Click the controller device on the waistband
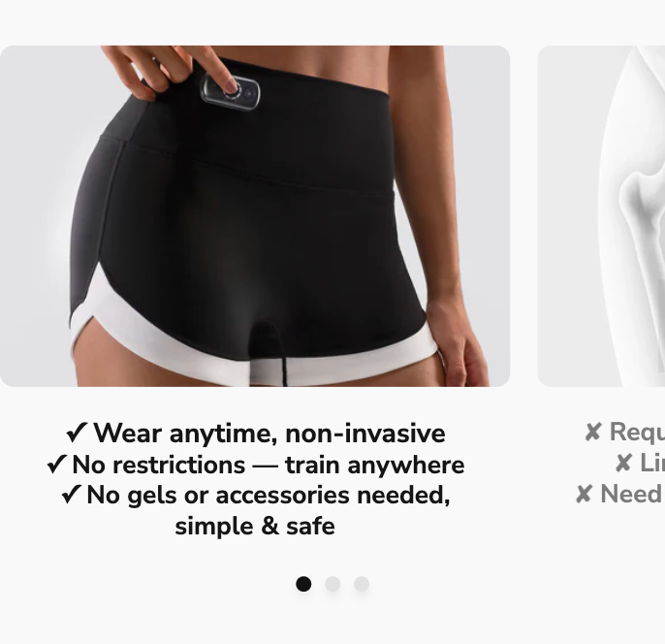Screen dimensions: 665x644 [230, 90]
